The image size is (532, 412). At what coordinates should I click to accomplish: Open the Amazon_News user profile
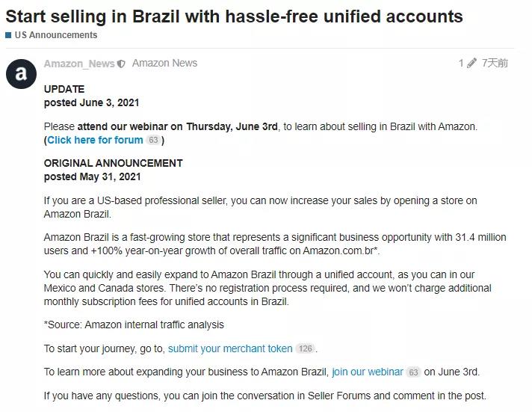tap(79, 64)
